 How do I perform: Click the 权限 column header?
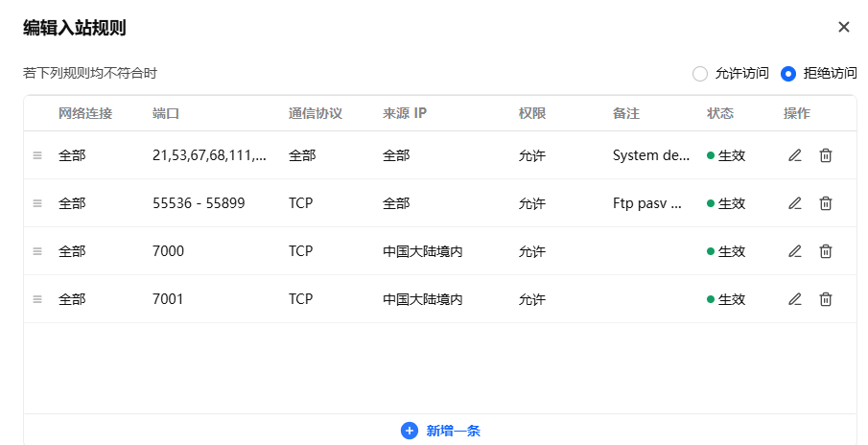tap(532, 113)
